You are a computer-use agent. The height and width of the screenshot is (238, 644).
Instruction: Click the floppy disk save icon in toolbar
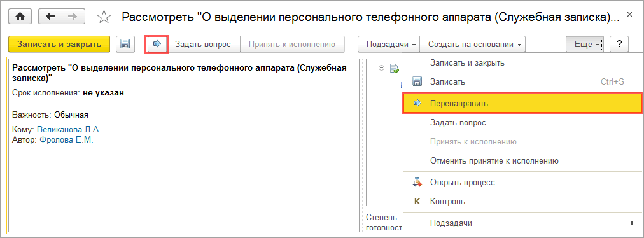tap(125, 44)
